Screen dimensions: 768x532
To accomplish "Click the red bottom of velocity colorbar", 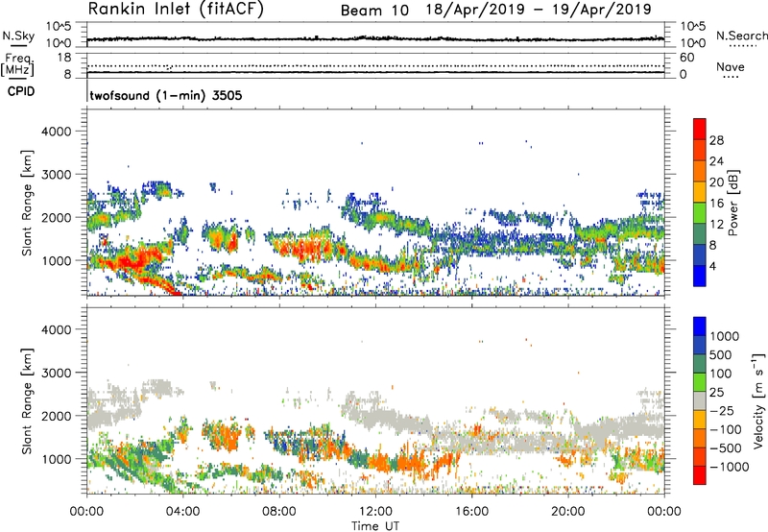I will click(x=700, y=475).
